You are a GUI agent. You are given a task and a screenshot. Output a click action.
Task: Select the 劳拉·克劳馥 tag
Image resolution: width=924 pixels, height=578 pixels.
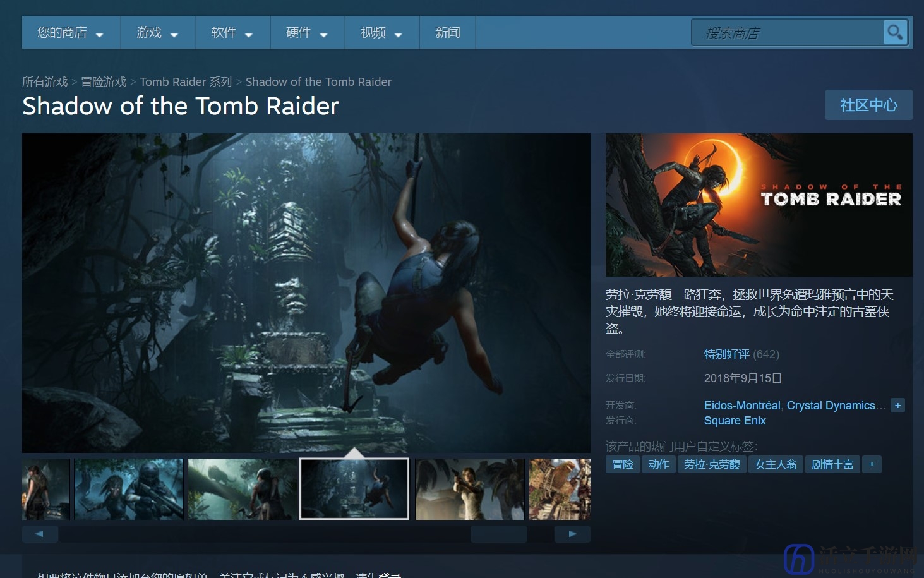(712, 464)
